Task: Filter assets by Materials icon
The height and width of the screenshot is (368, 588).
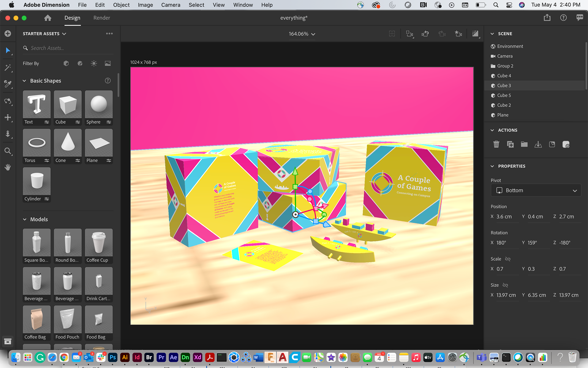Action: pos(80,63)
